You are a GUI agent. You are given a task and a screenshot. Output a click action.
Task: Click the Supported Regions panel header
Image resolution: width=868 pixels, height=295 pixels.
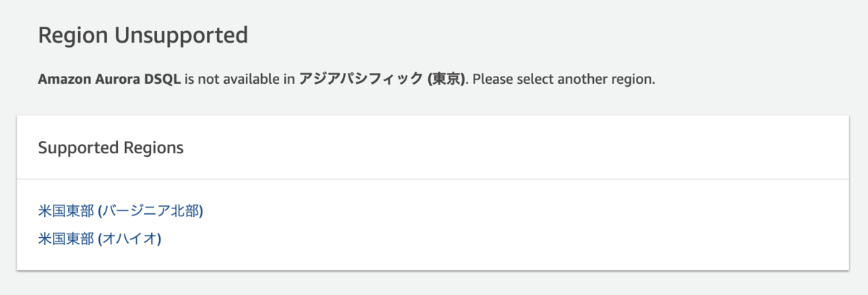[x=111, y=147]
